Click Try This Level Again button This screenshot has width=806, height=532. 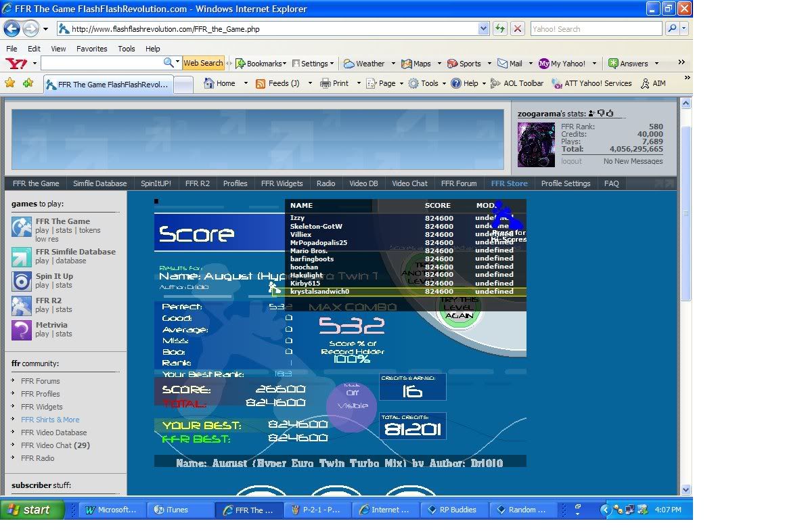459,308
